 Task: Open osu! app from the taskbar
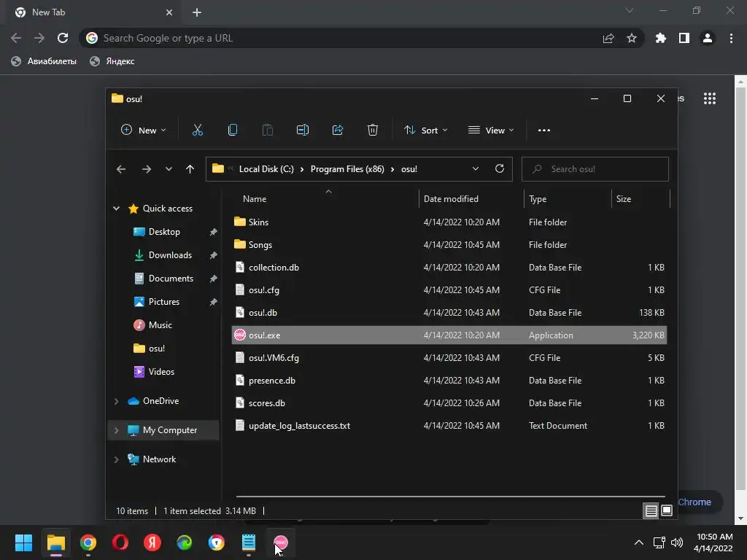pyautogui.click(x=281, y=542)
